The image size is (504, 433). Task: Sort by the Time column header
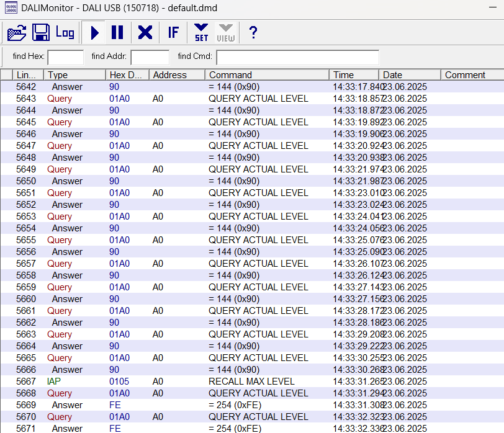(x=354, y=75)
